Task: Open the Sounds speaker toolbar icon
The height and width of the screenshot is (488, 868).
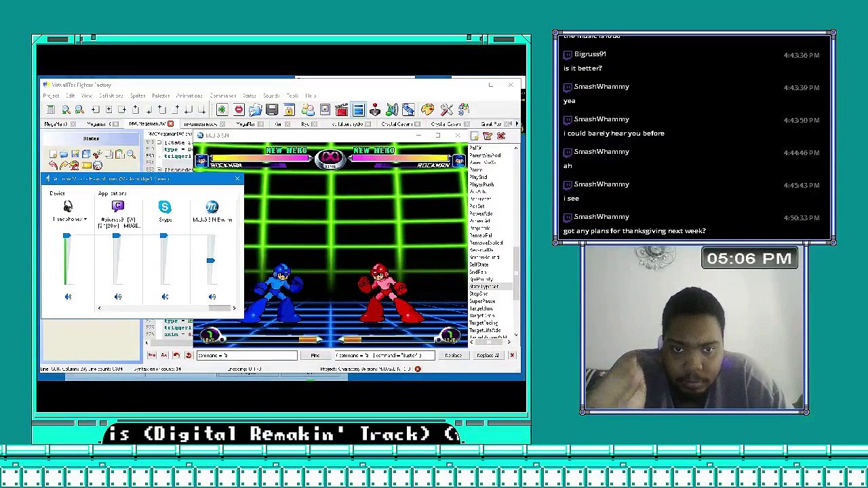Action: click(391, 110)
